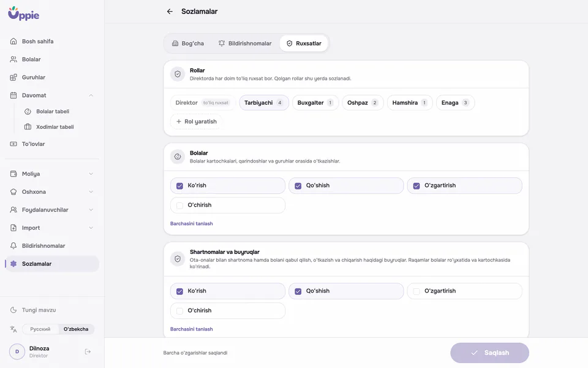This screenshot has width=588, height=368.
Task: Click the Xodimlar tabeli briefcase icon
Action: click(28, 127)
